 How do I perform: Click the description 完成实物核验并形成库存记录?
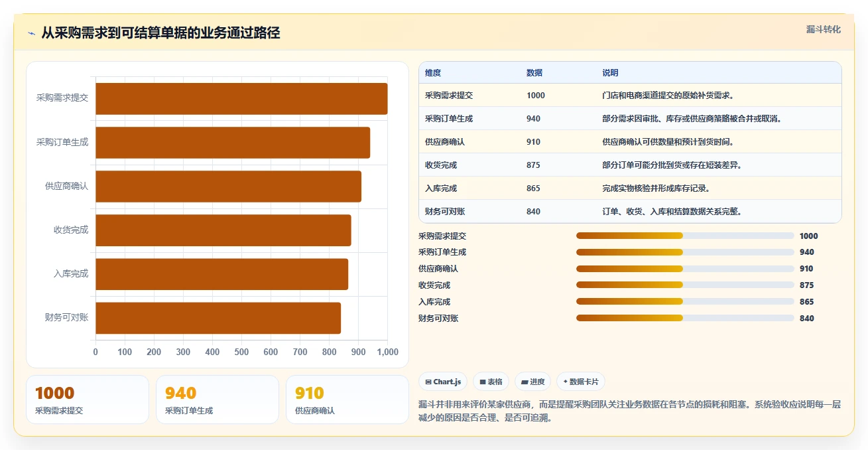656,188
